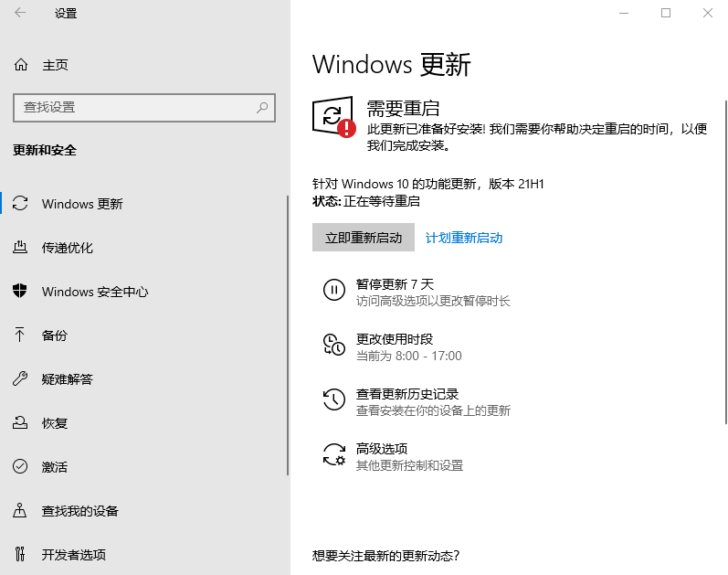Click the magnifier icon in search box
The height and width of the screenshot is (575, 728).
pyautogui.click(x=262, y=108)
